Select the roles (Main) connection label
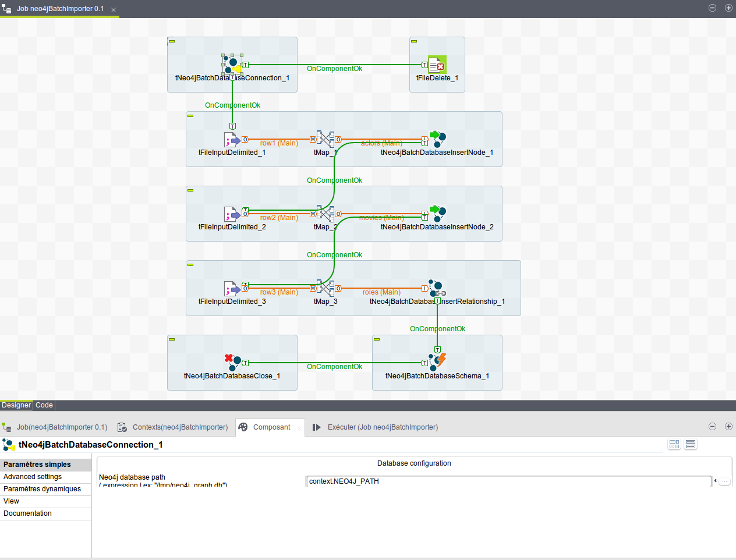The height and width of the screenshot is (560, 736). (381, 292)
